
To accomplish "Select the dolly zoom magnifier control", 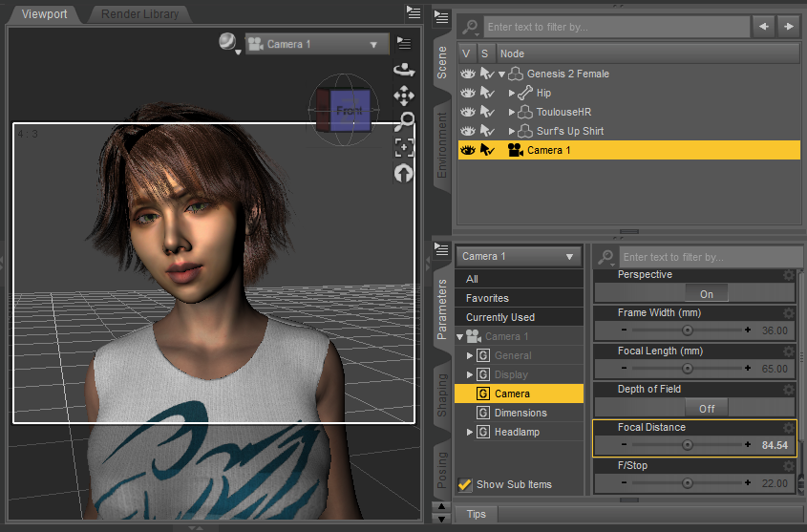I will (405, 121).
